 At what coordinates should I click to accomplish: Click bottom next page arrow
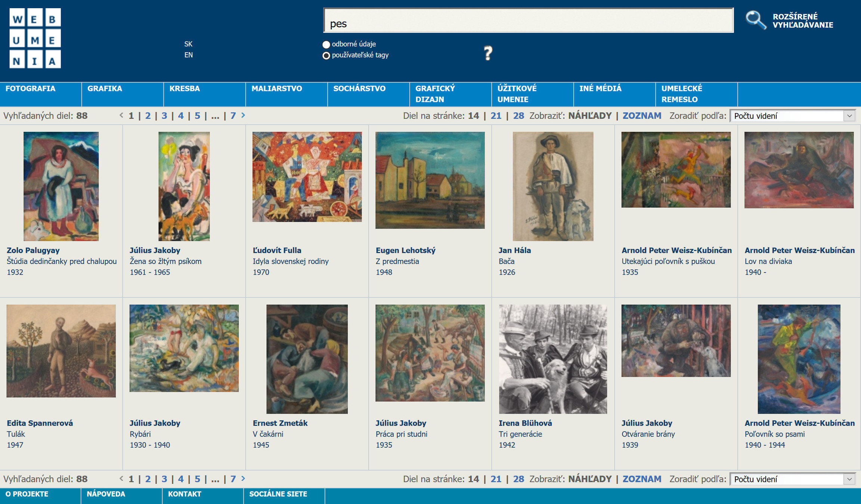[x=243, y=478]
